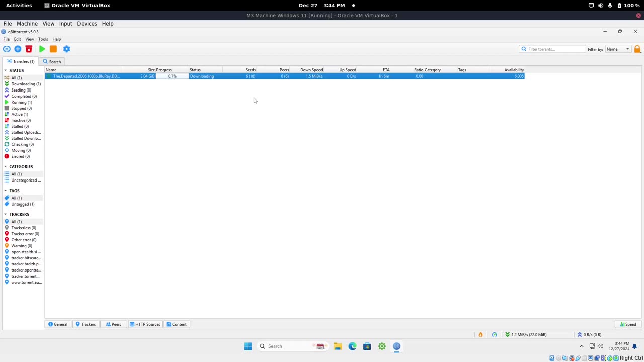Open the Trackers details tab

pos(85,324)
